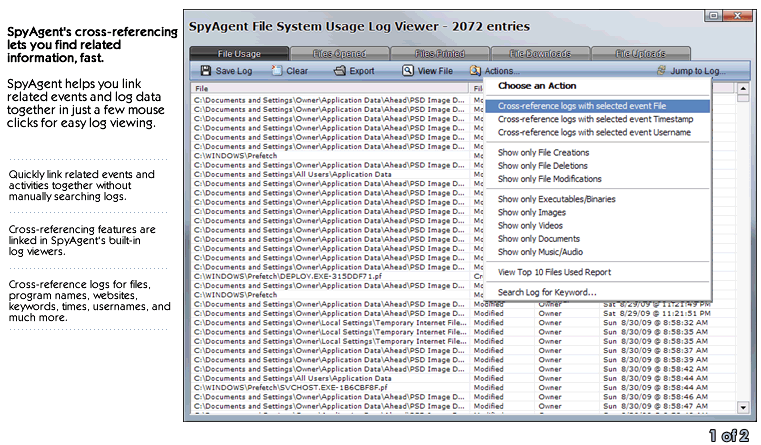Image resolution: width=761 pixels, height=445 pixels.
Task: Choose Cross-reference logs with selected event Username
Action: (x=597, y=132)
